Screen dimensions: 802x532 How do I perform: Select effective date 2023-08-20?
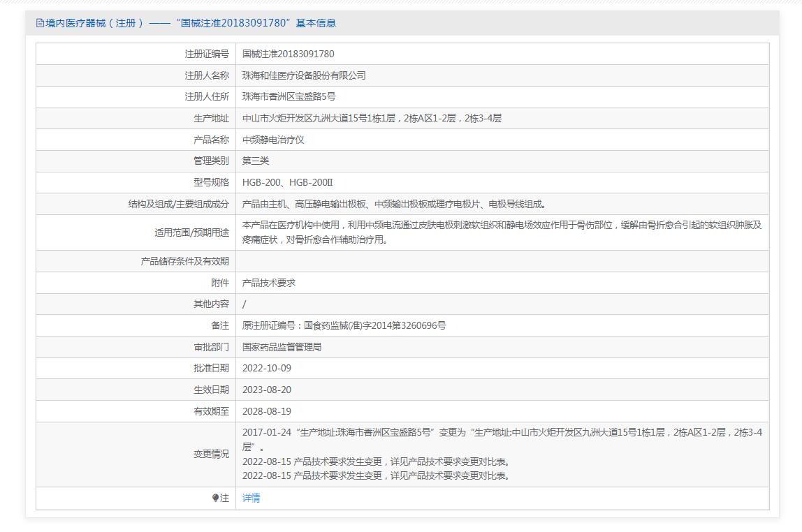click(x=266, y=390)
